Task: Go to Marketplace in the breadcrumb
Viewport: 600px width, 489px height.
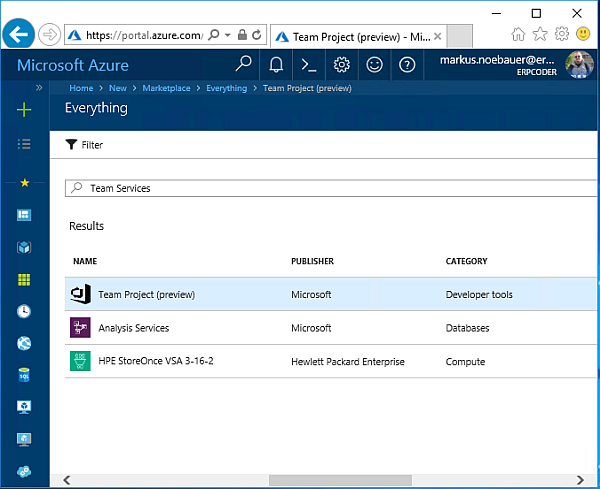Action: 166,88
